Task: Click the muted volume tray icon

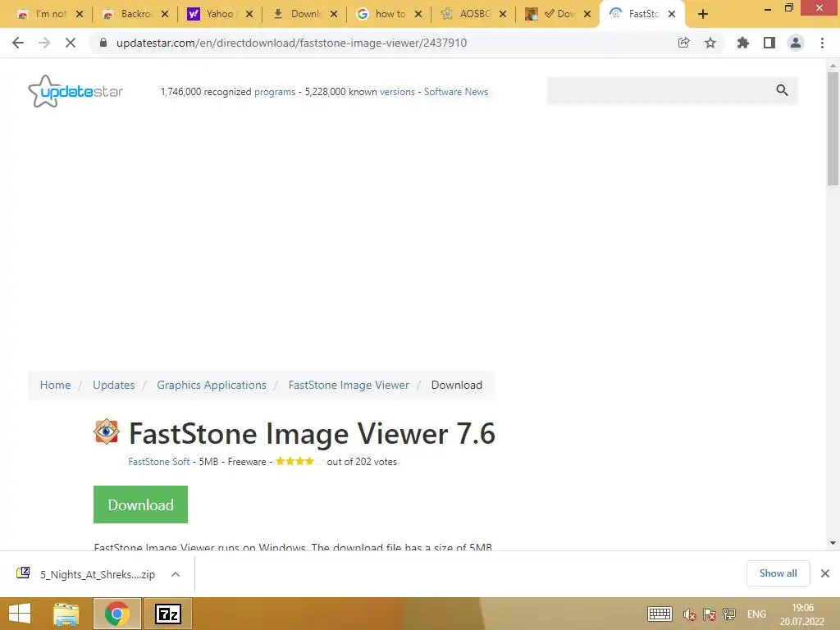Action: coord(689,614)
